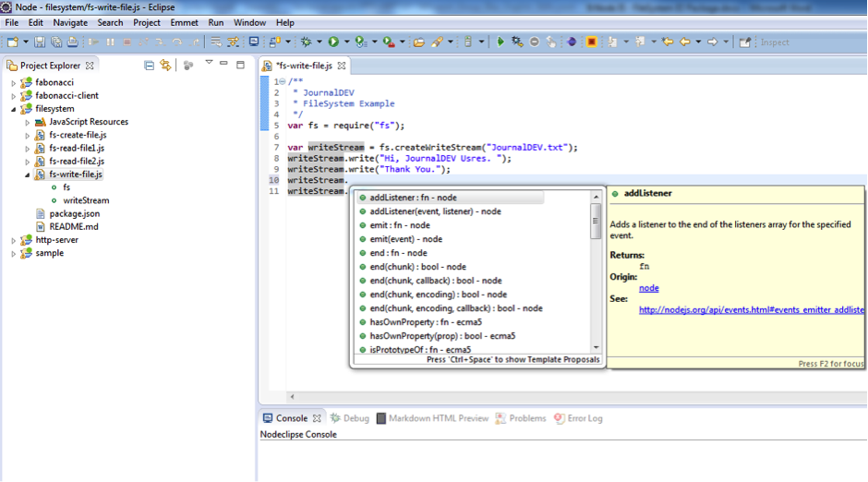This screenshot has height=482, width=868.
Task: Expand the http-server project node
Action: [14, 241]
